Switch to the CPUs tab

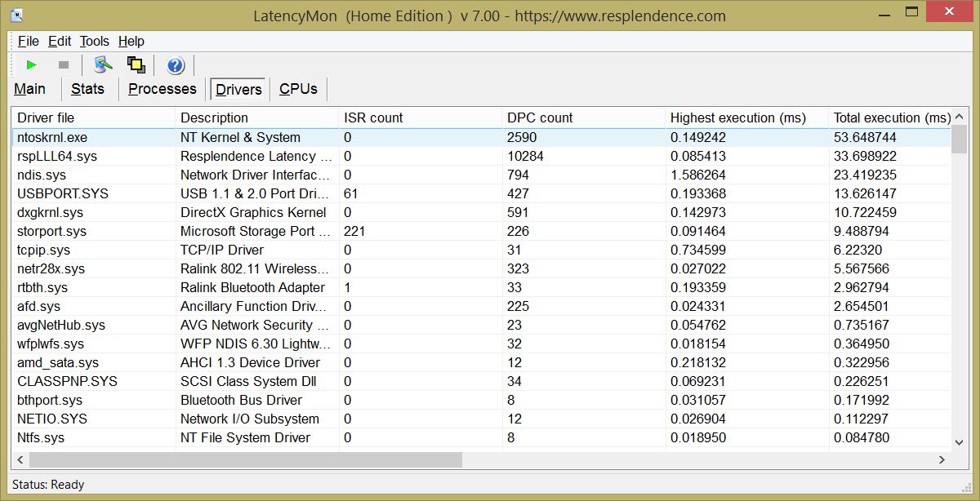pyautogui.click(x=298, y=89)
